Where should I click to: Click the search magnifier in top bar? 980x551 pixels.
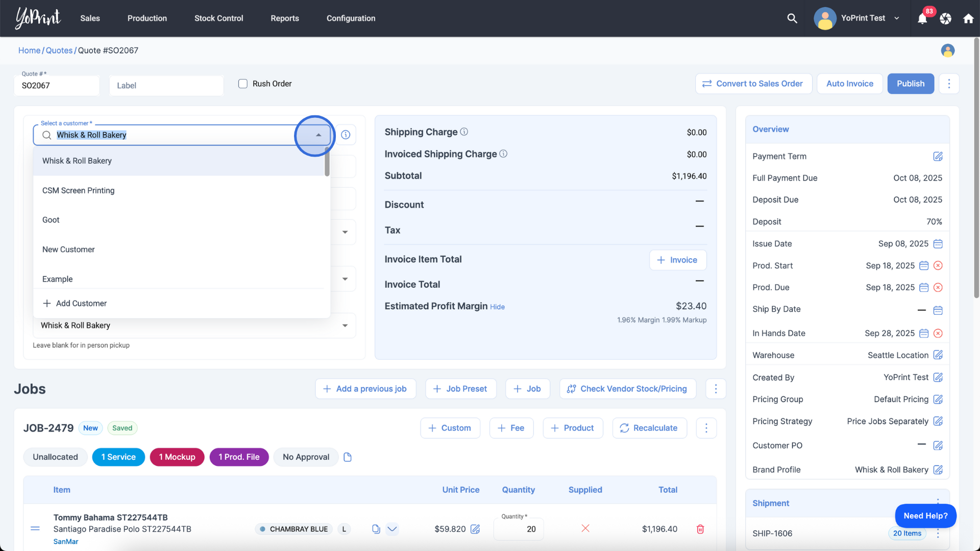click(792, 18)
